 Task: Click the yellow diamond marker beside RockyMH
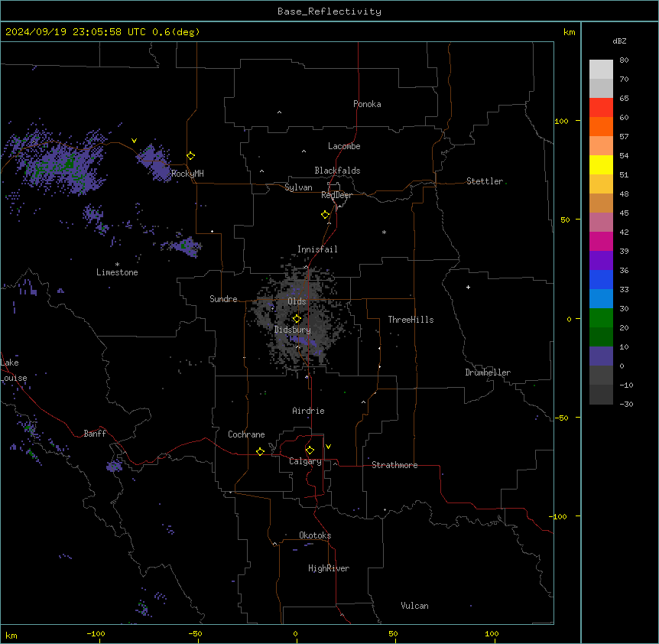(x=191, y=156)
